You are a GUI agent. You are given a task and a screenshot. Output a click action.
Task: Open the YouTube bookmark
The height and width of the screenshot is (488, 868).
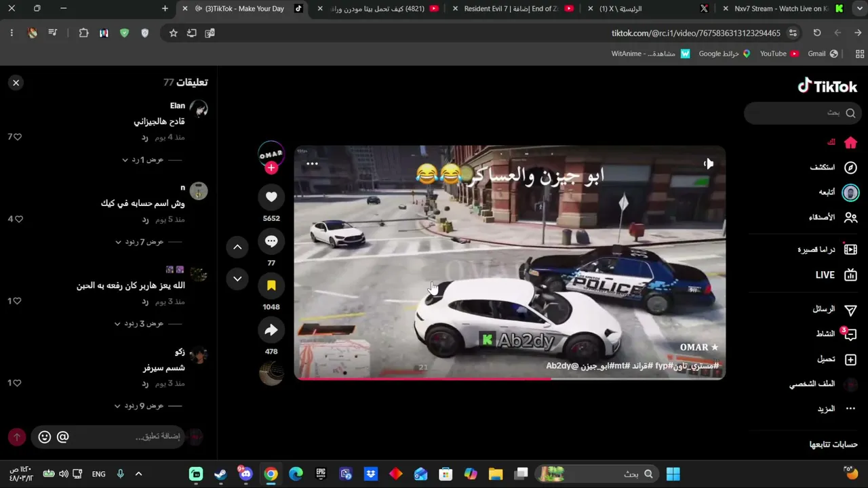(x=779, y=54)
